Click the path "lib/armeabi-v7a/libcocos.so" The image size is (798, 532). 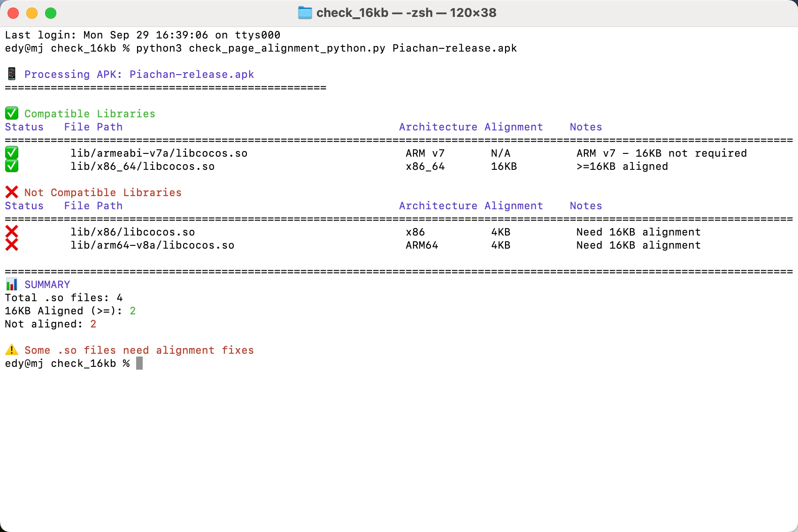tap(159, 153)
